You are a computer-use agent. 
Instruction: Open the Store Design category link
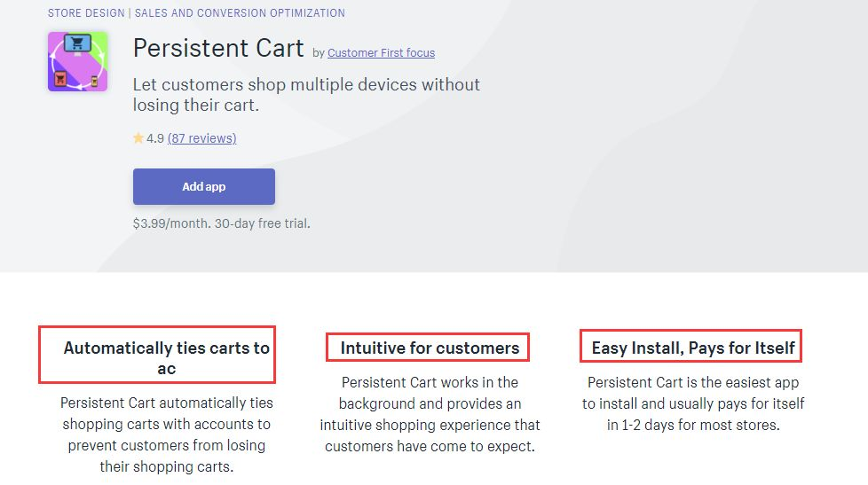pyautogui.click(x=86, y=12)
